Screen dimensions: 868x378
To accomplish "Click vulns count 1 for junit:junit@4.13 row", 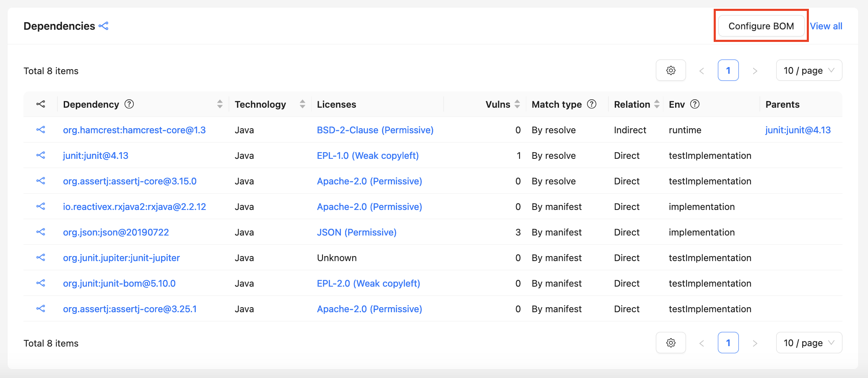I will (519, 155).
